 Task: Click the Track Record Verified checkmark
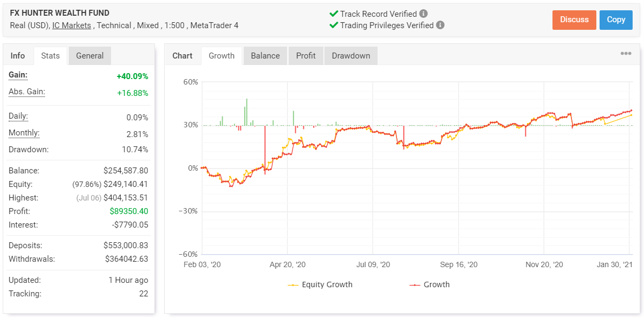[334, 14]
